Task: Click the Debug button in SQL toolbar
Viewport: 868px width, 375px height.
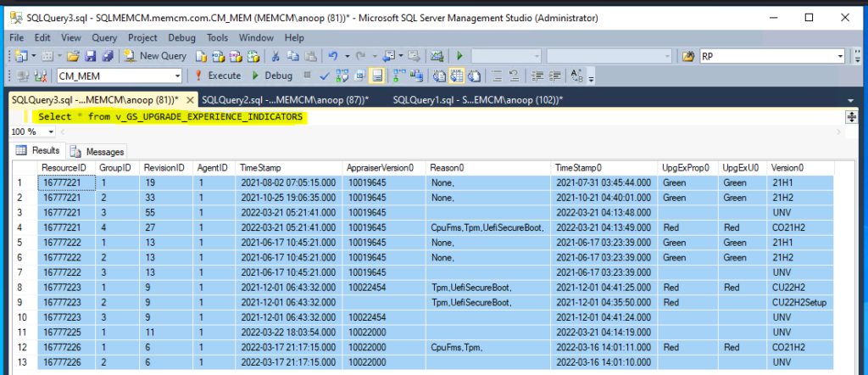Action: coord(272,76)
